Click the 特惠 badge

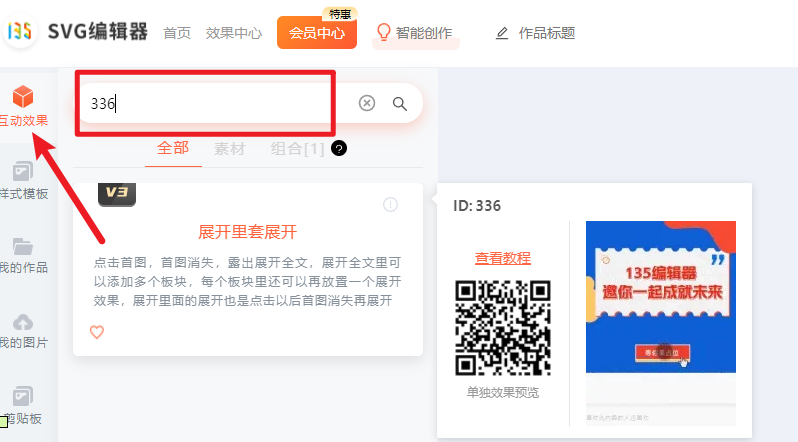coord(339,14)
